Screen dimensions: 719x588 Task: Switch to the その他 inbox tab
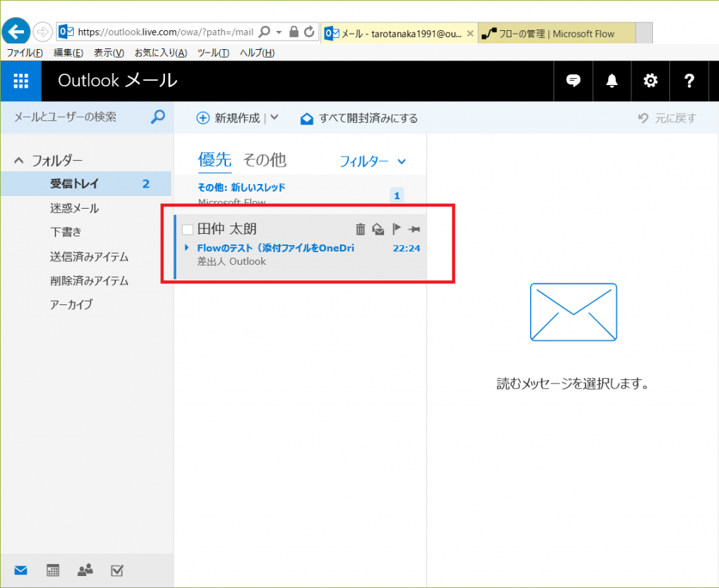(265, 159)
